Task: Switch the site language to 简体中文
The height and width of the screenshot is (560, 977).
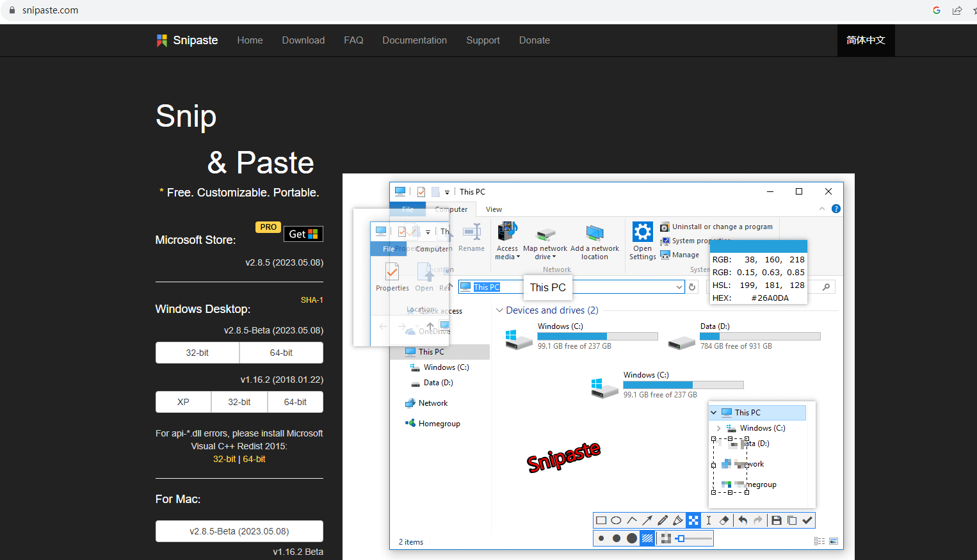Action: click(866, 40)
